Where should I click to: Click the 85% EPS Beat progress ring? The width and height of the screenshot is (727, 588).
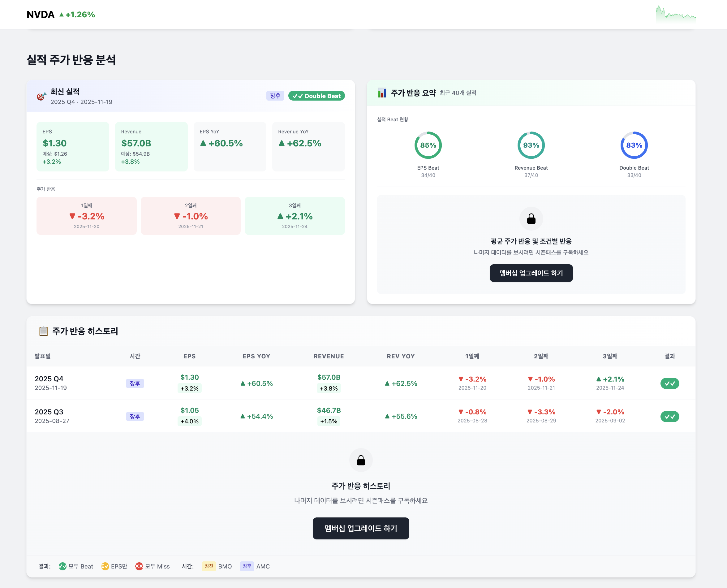point(428,145)
